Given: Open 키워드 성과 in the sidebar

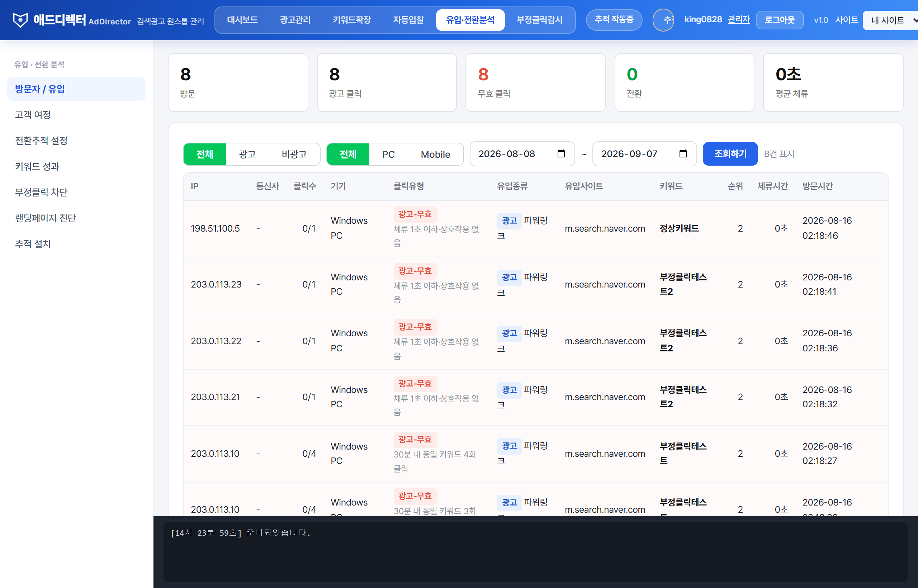Looking at the screenshot, I should [x=76, y=166].
